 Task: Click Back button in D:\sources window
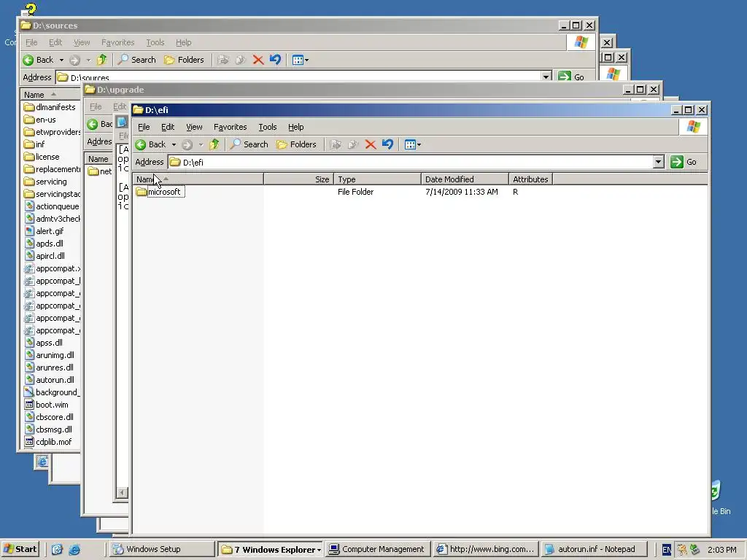coord(39,60)
